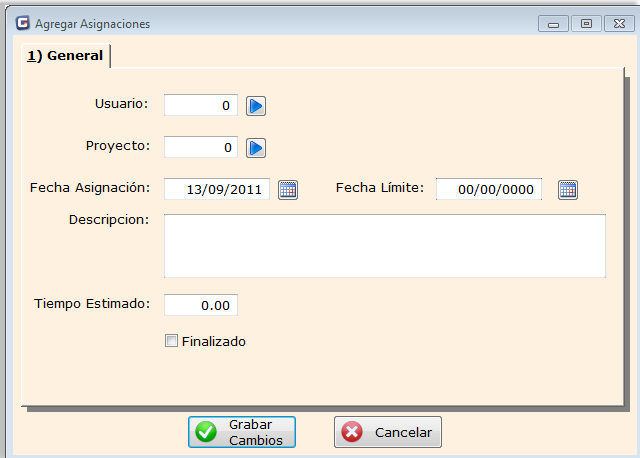
Task: Open the Proyecto lookup arrow button
Action: pos(256,148)
